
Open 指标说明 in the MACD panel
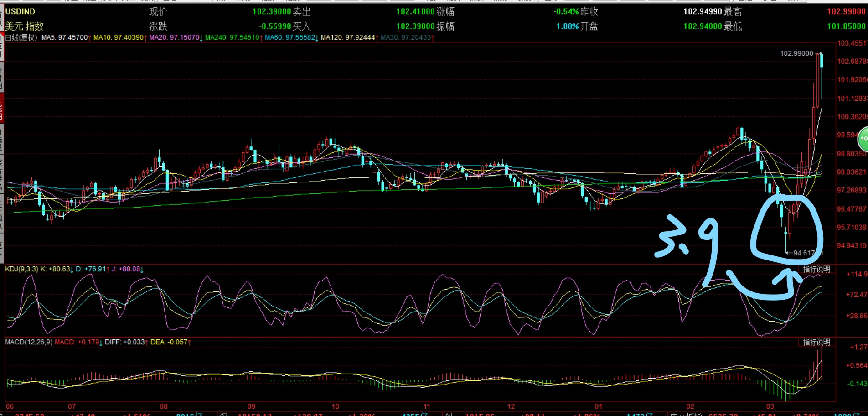click(816, 342)
